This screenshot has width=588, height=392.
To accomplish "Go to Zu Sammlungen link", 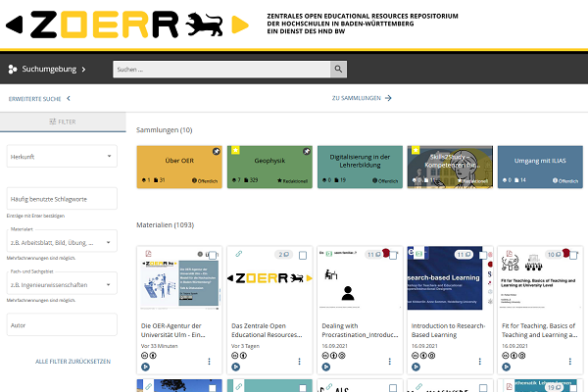I will click(x=362, y=99).
